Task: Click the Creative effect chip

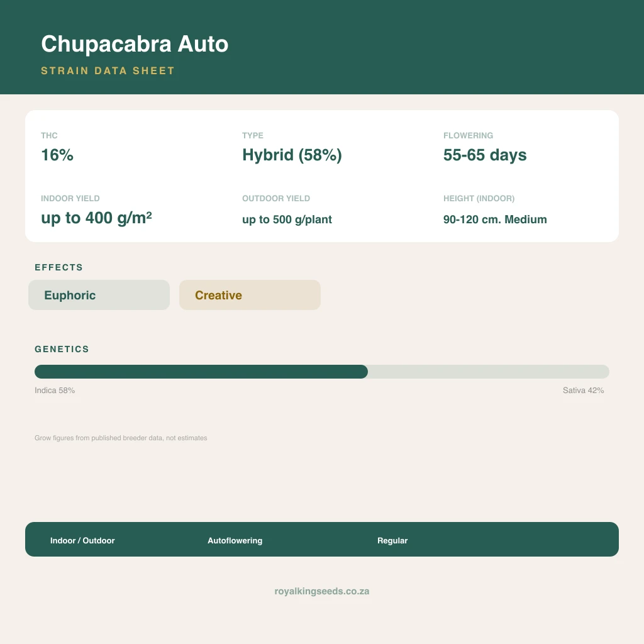Action: [x=250, y=295]
